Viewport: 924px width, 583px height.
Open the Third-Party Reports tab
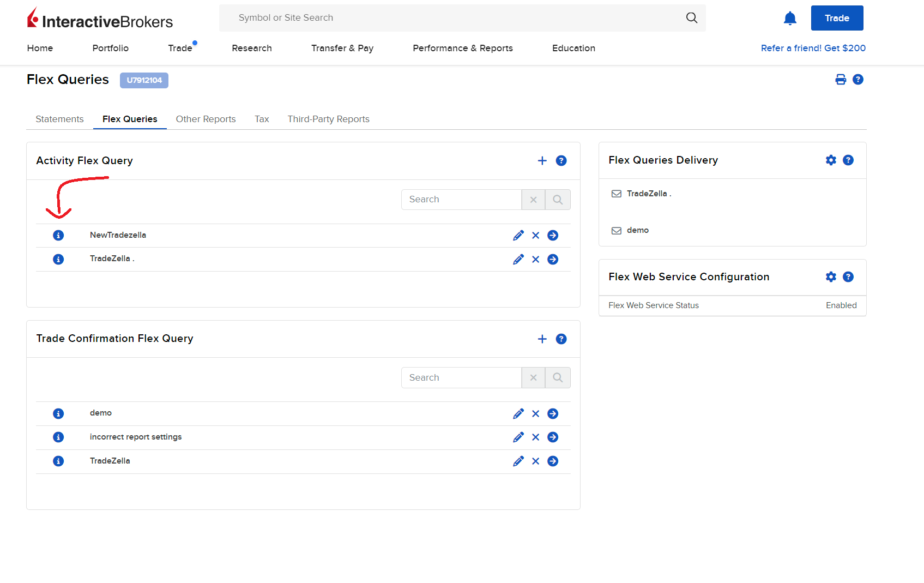pos(328,119)
